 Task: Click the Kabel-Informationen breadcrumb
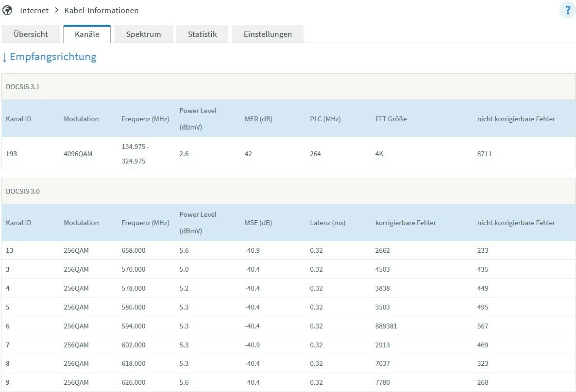coord(102,10)
